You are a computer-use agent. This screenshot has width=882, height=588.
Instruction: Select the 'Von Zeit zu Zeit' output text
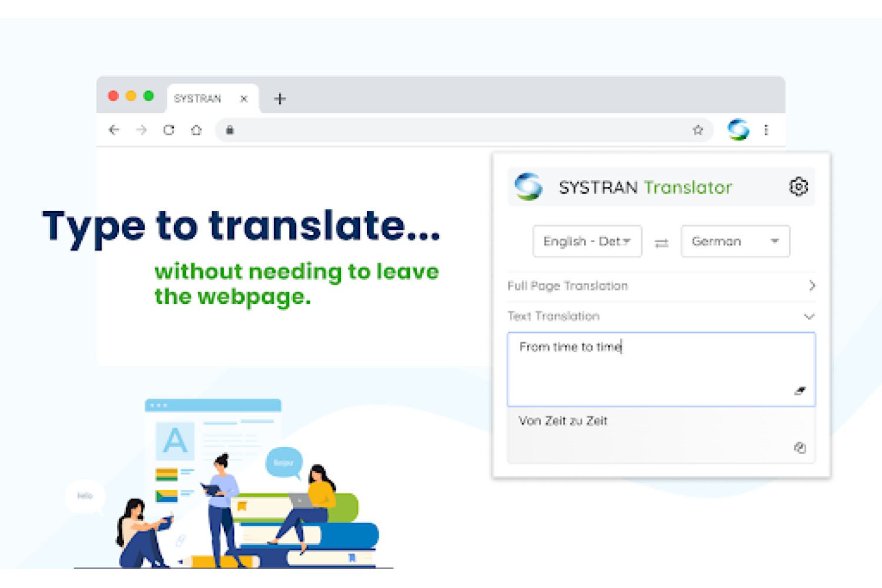563,421
